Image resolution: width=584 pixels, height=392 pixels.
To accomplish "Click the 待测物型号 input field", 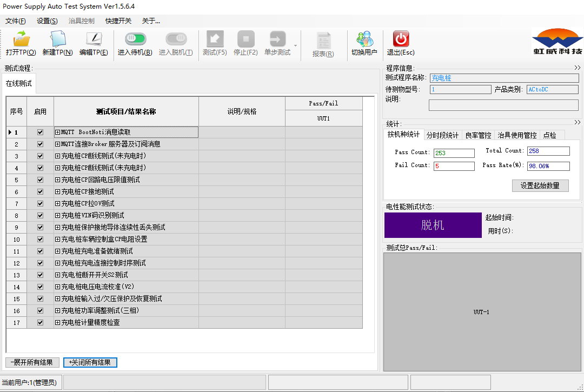I will pyautogui.click(x=460, y=89).
